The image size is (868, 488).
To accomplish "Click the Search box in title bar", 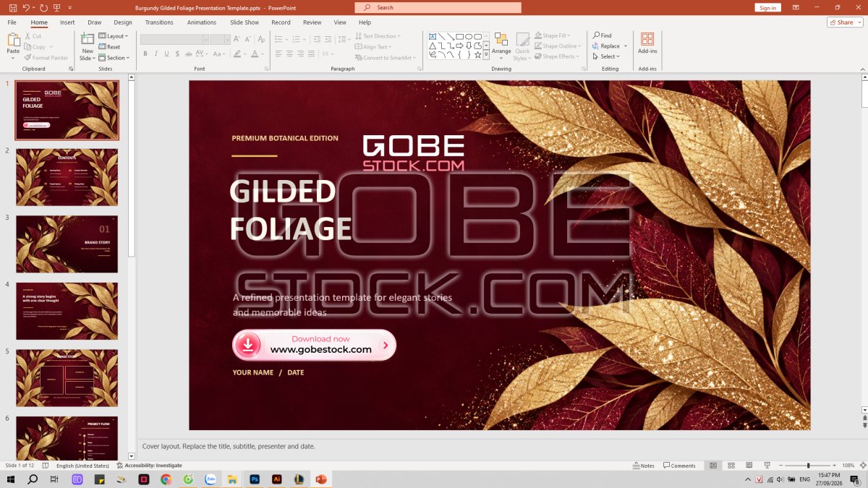I will [x=438, y=7].
